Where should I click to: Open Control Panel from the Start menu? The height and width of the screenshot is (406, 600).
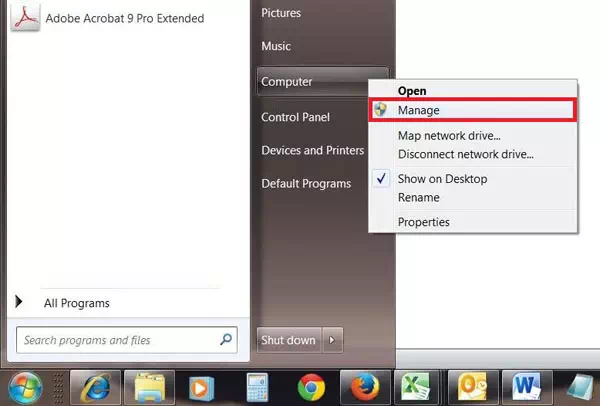[x=295, y=117]
